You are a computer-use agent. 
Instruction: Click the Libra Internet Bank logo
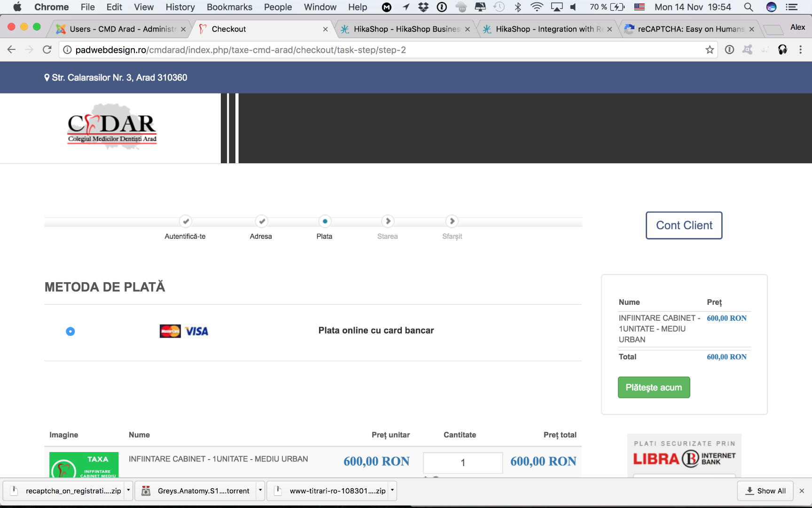coord(684,459)
